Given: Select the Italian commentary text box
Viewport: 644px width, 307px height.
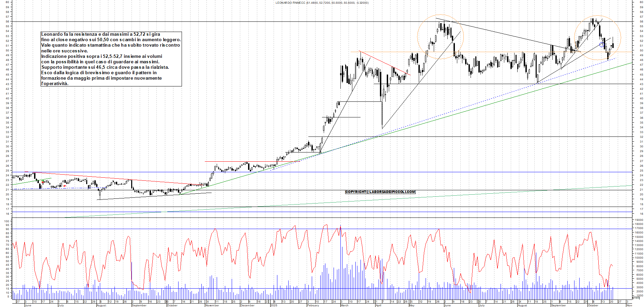Looking at the screenshot, I should point(111,59).
